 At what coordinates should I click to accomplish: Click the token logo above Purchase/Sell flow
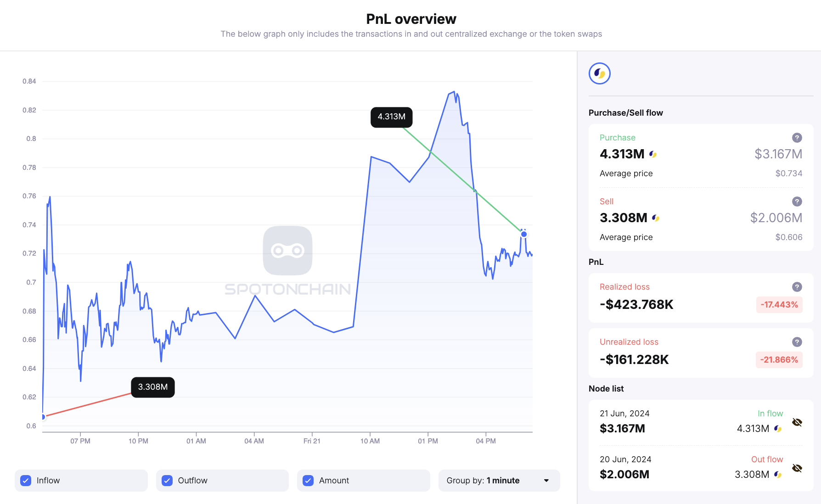point(599,73)
